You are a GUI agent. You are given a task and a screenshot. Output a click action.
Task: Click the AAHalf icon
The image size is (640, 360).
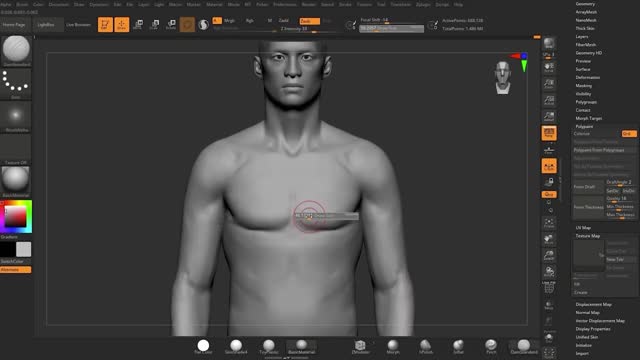click(x=549, y=116)
